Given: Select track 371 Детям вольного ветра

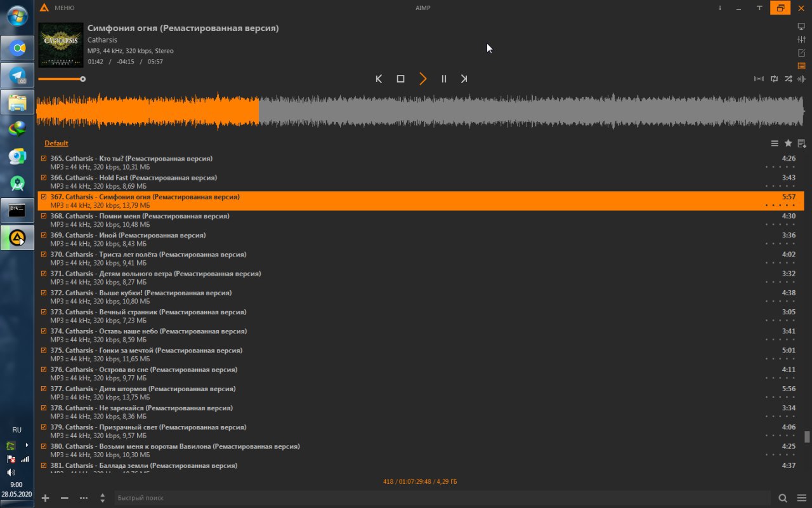Looking at the screenshot, I should 421,277.
